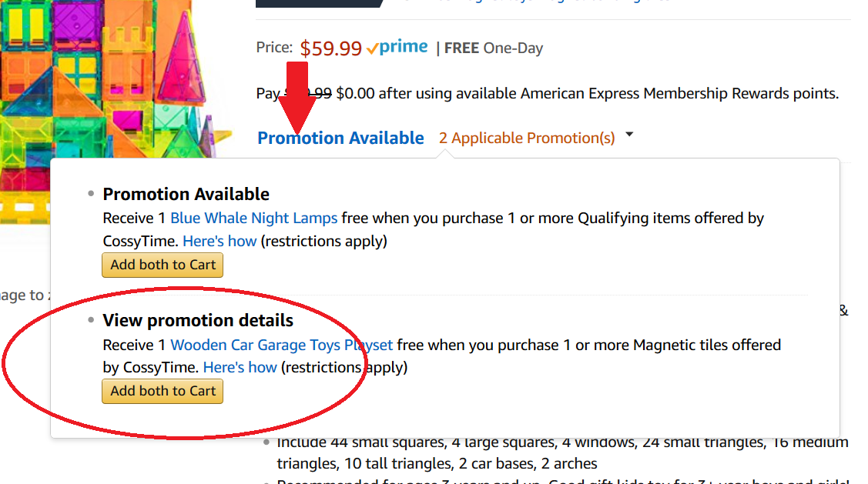Add both to Cart for Wooden Car Garage Playset
Screen dimensions: 868x484
pos(163,391)
